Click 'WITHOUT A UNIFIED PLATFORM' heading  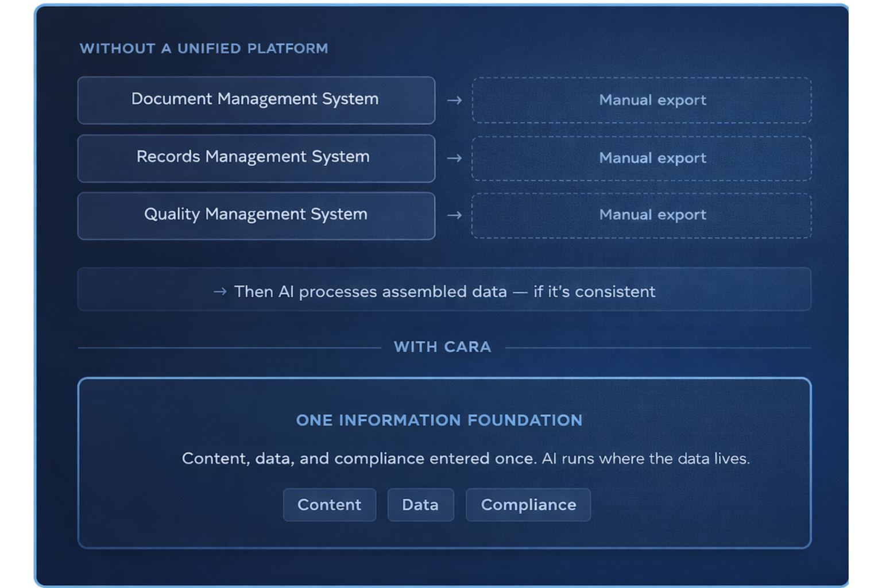tap(204, 48)
